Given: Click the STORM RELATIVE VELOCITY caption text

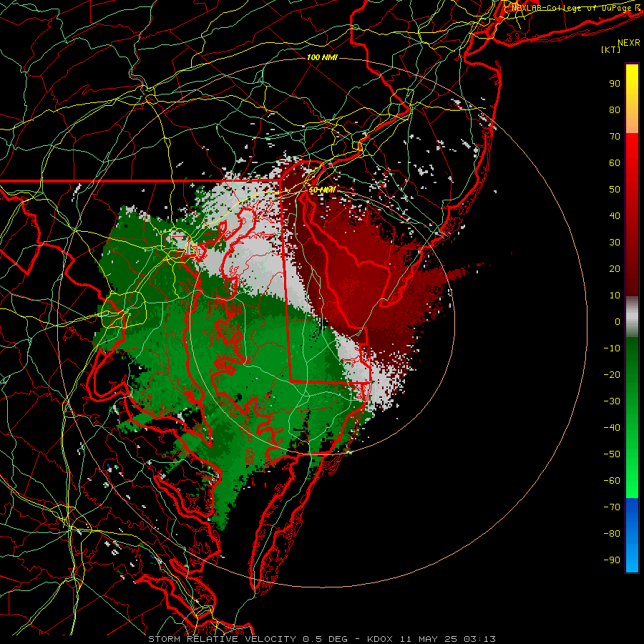Looking at the screenshot, I should tap(222, 639).
